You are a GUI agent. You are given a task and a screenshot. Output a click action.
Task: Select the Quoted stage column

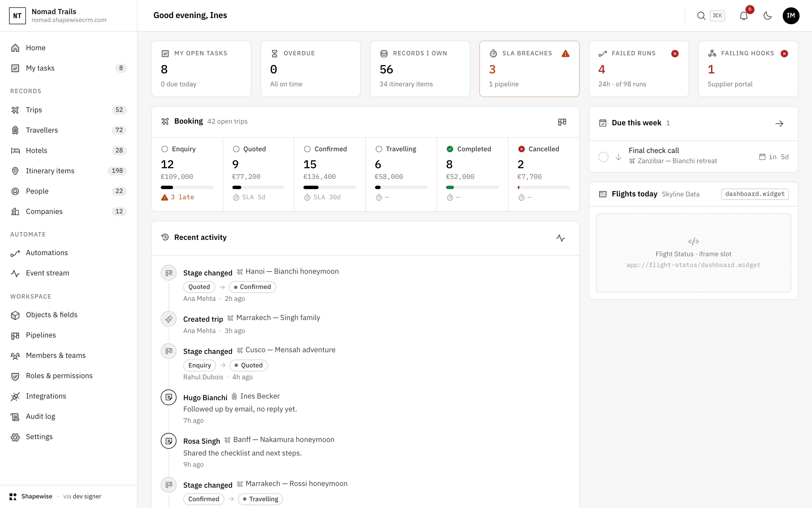click(x=259, y=174)
